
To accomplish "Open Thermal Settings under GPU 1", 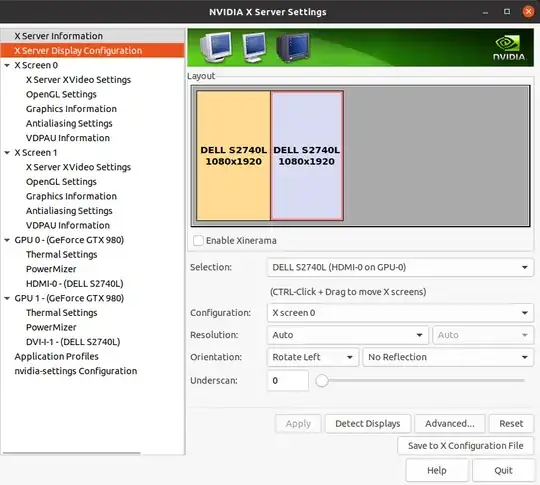I will (62, 313).
